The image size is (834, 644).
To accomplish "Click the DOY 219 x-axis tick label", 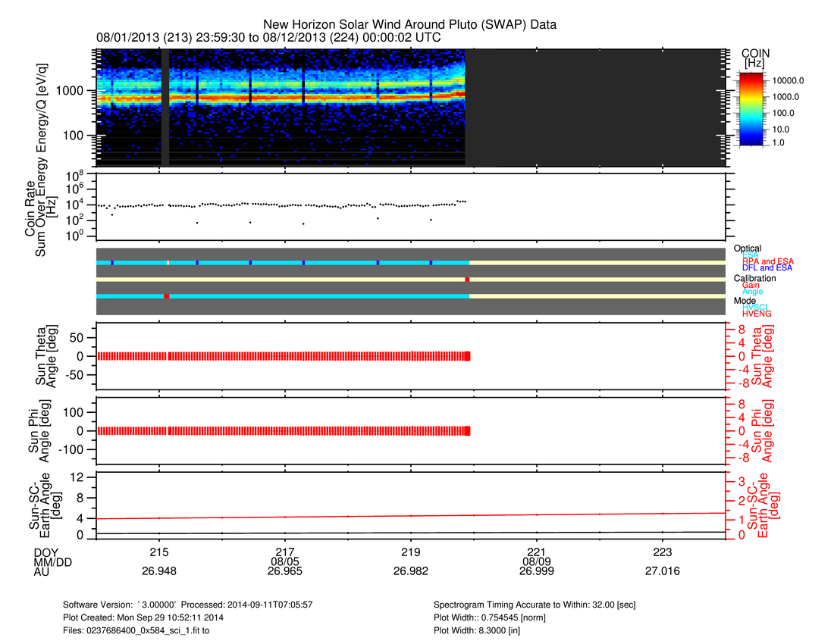I will point(410,551).
